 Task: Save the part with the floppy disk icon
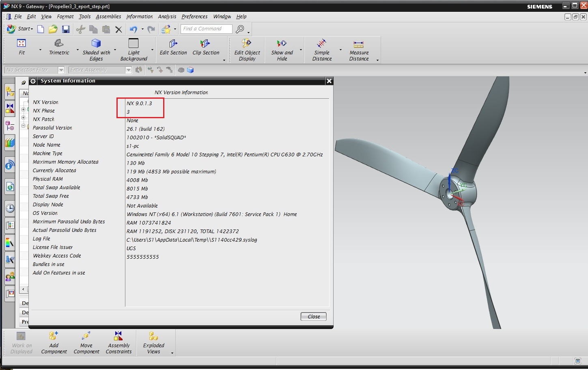(x=66, y=29)
